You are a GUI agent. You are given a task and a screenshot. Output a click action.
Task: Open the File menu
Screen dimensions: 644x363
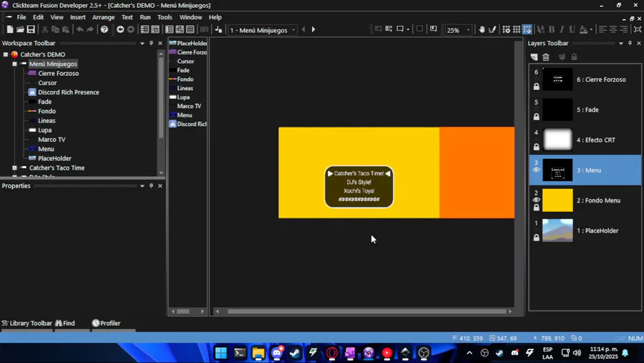pyautogui.click(x=21, y=17)
